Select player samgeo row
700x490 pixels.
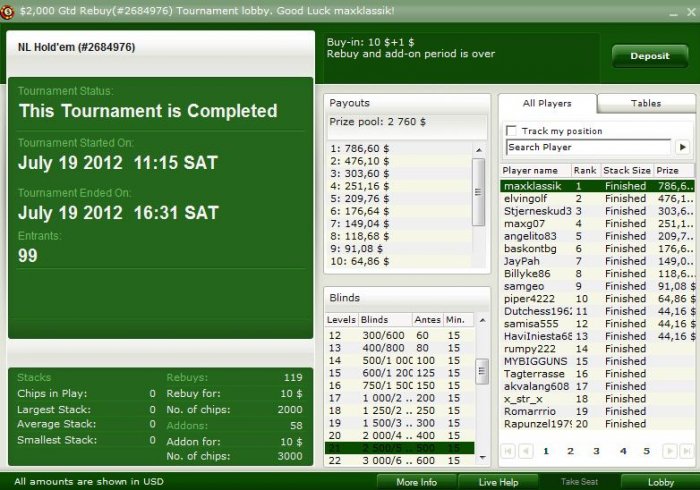[x=597, y=286]
